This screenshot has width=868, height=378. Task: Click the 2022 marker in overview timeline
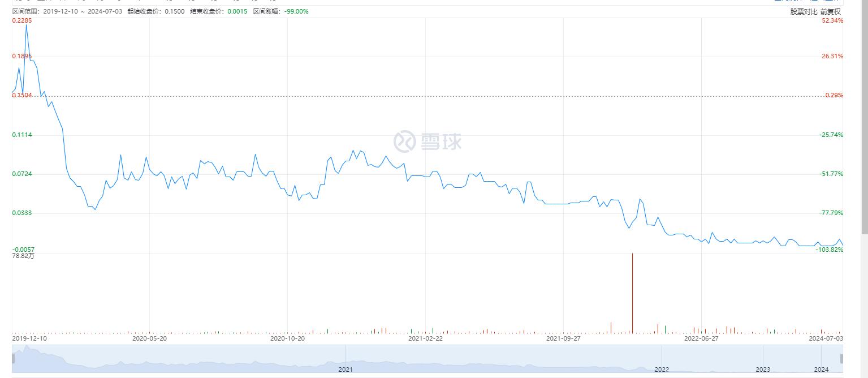pyautogui.click(x=662, y=370)
